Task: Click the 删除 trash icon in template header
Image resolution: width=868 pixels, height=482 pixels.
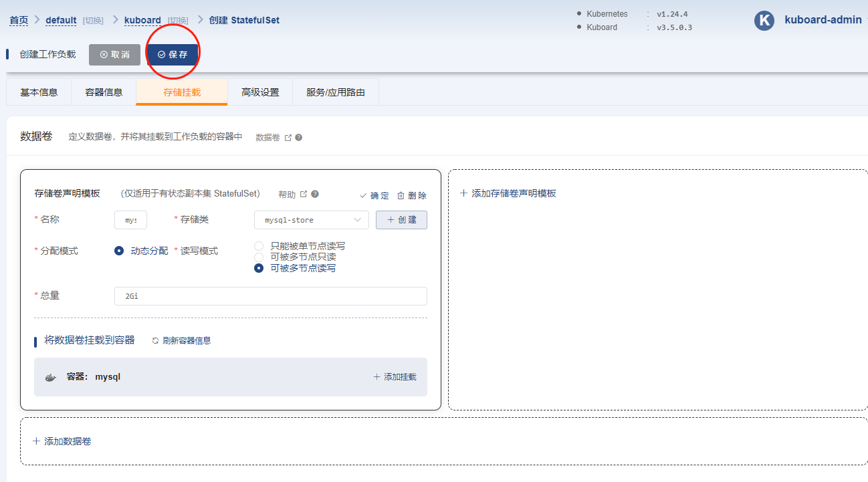Action: tap(401, 196)
